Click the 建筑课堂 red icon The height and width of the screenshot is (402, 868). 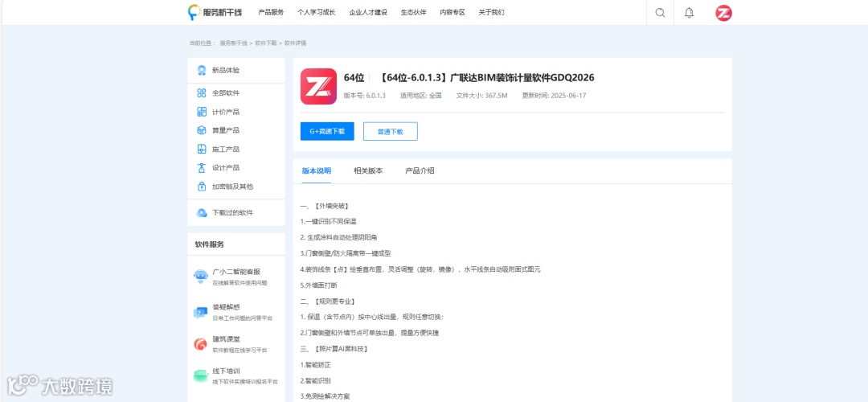pyautogui.click(x=201, y=344)
